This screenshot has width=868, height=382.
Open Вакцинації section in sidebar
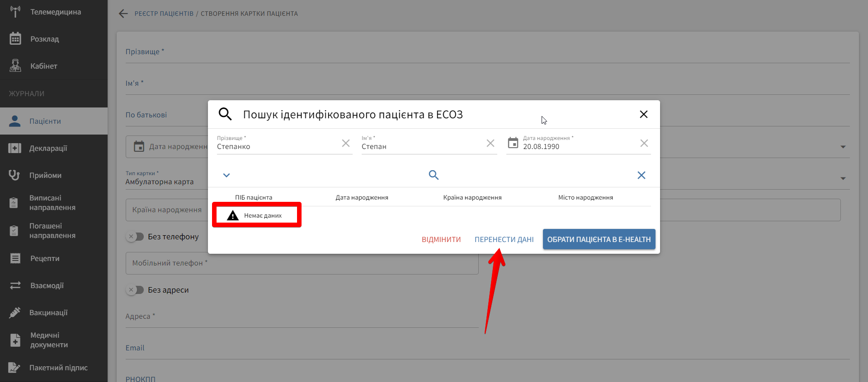coord(48,312)
